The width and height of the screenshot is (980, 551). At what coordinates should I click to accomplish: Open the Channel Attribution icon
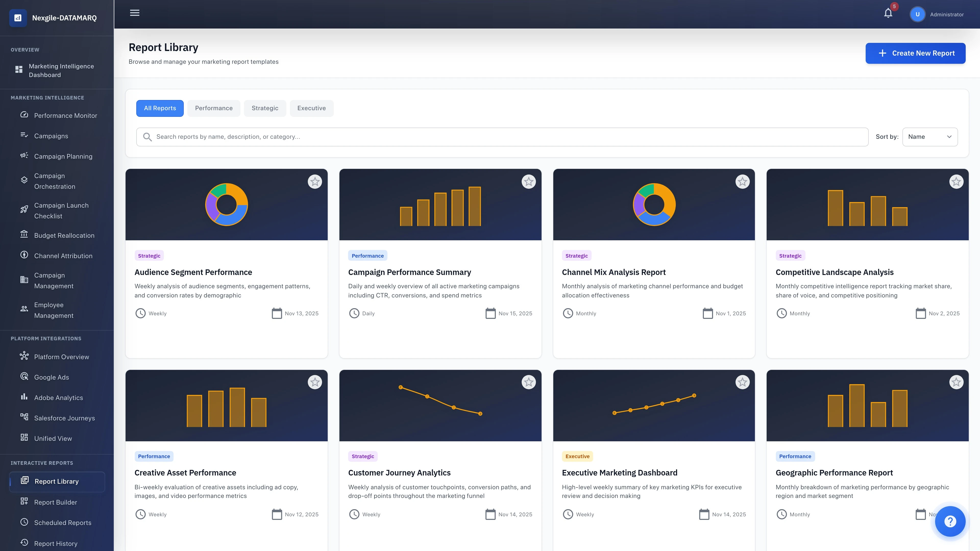coord(24,255)
